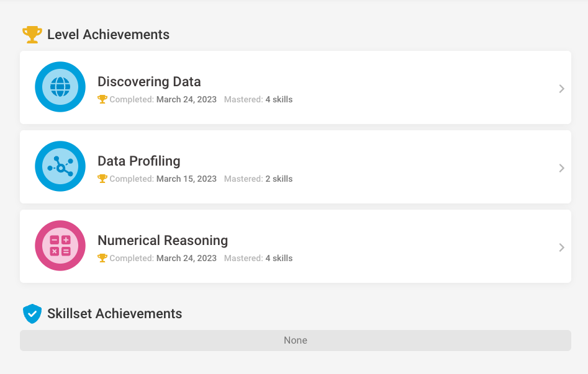Expand Discovering Data using its chevron arrow

click(561, 89)
